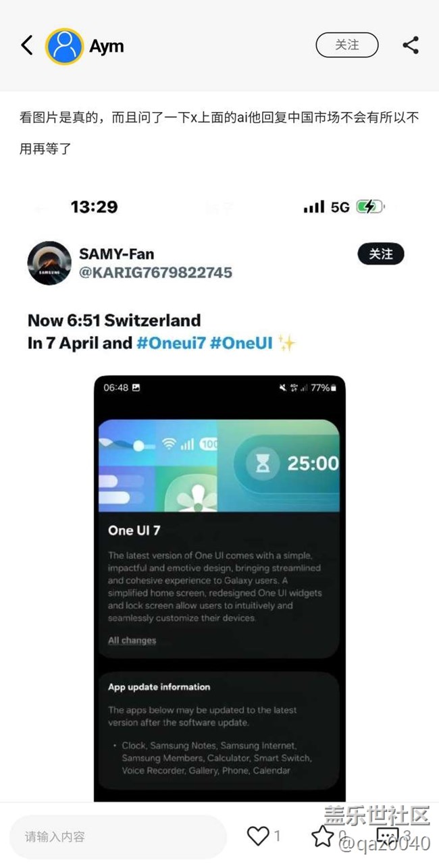This screenshot has width=439, height=868.
Task: Tap the @KARIG7679822745 handle
Action: (156, 272)
